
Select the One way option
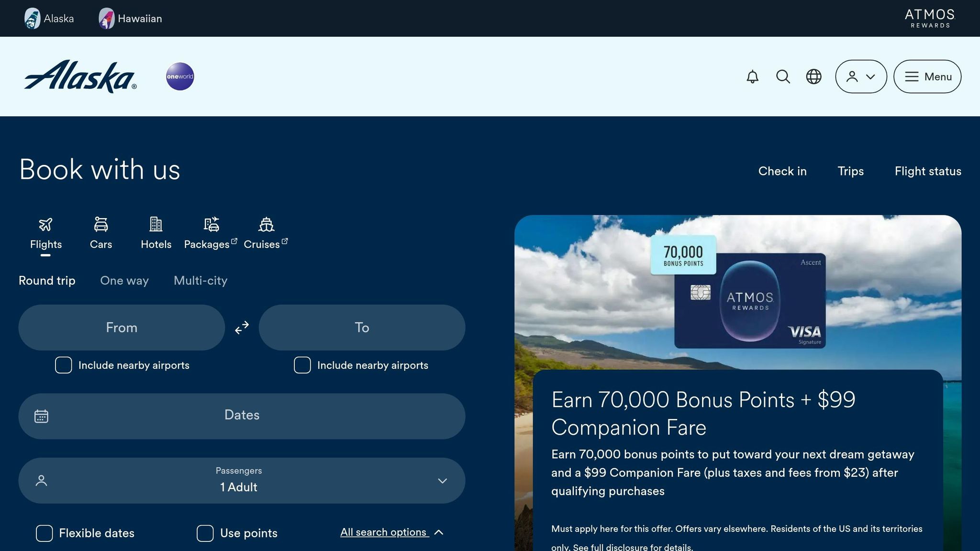click(124, 281)
